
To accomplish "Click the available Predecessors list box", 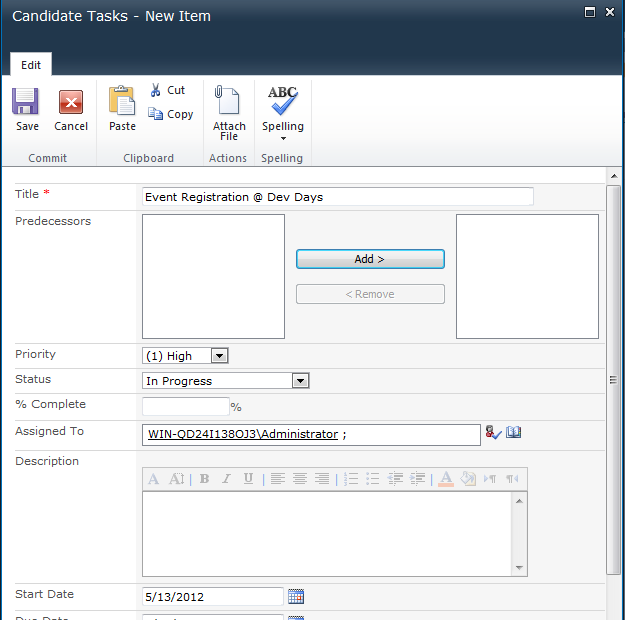I will [214, 277].
